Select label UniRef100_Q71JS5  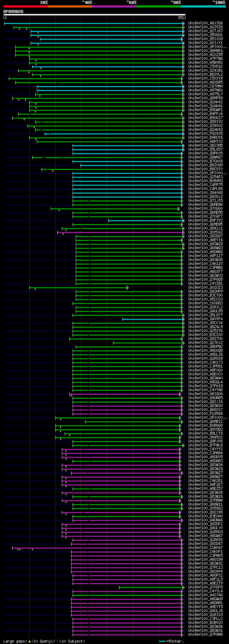tap(205, 201)
